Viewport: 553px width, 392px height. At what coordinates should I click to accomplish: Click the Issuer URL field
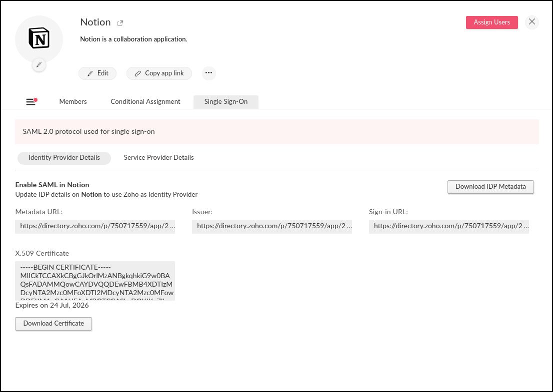272,227
